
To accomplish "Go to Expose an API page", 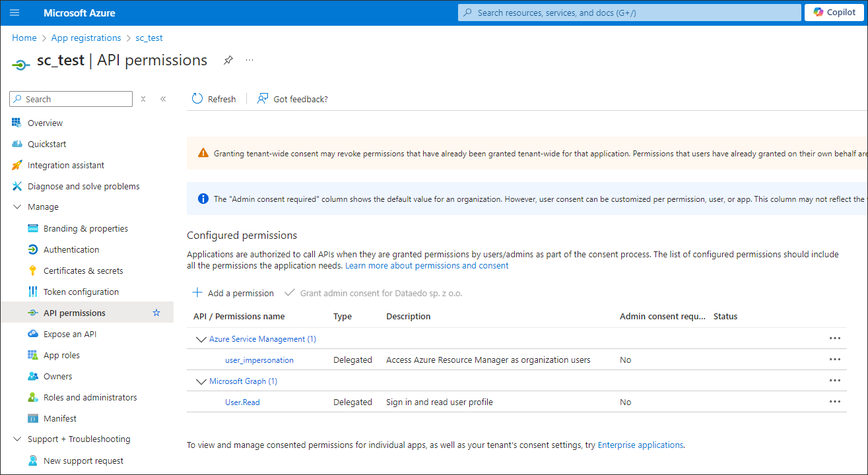I will [x=69, y=334].
